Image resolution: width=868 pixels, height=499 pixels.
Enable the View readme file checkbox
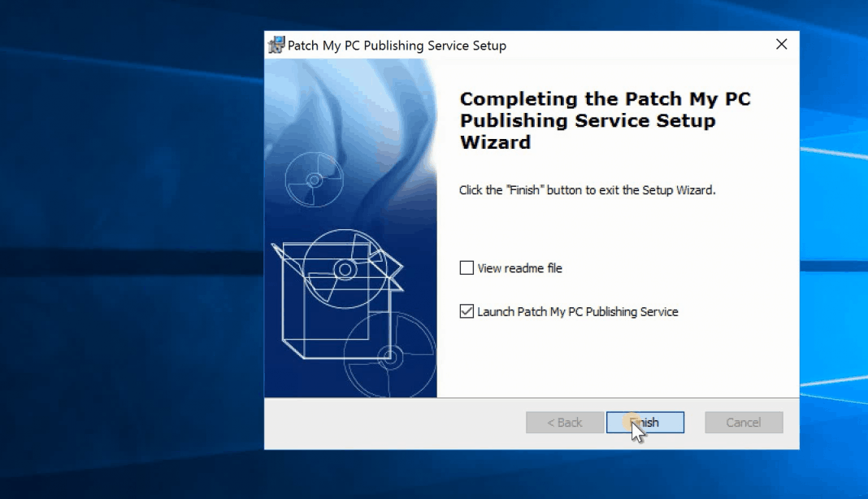tap(467, 268)
